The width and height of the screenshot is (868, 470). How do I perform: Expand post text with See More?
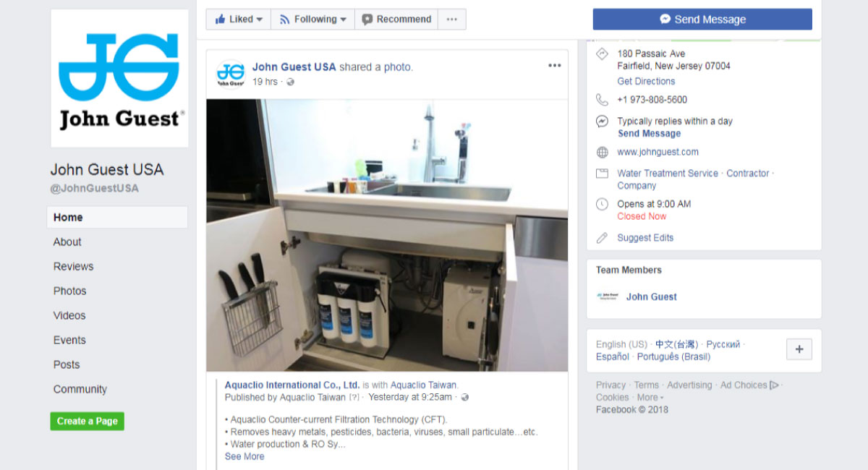[x=244, y=457]
